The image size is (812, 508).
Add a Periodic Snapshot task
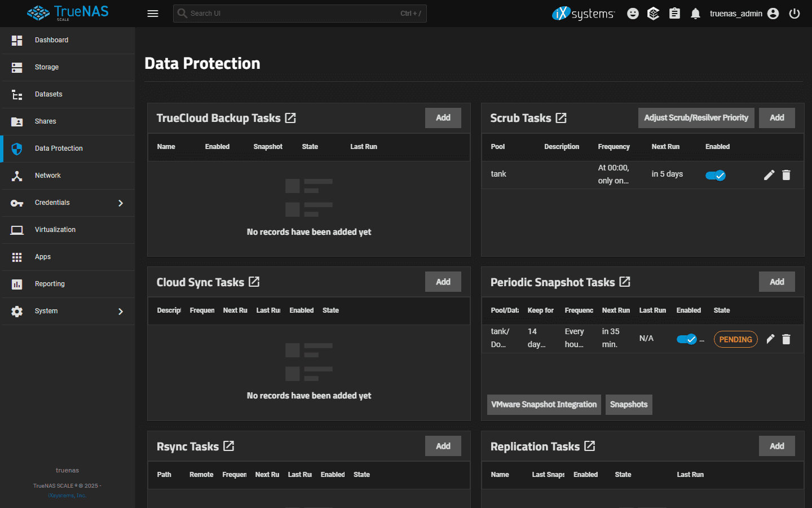point(777,282)
